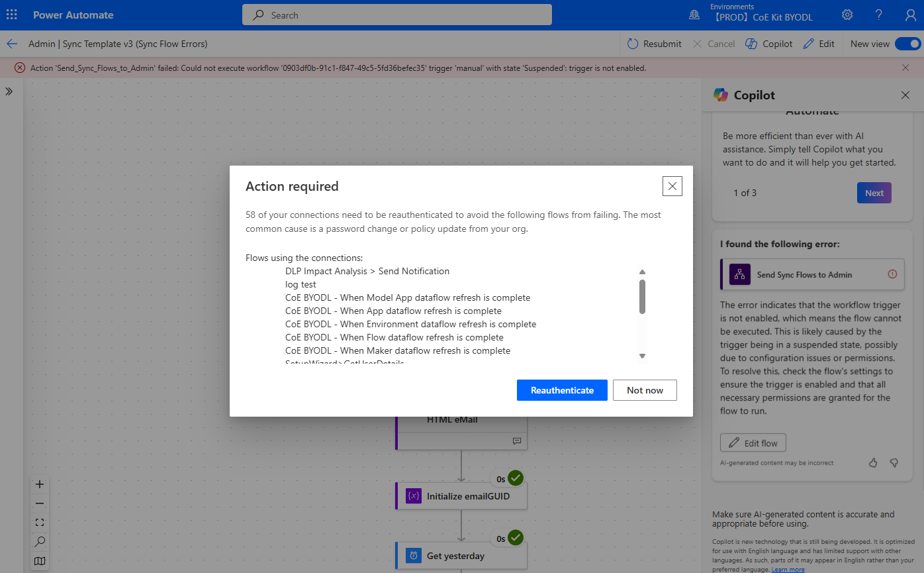Click the Edit flow button
The width and height of the screenshot is (924, 573).
753,443
